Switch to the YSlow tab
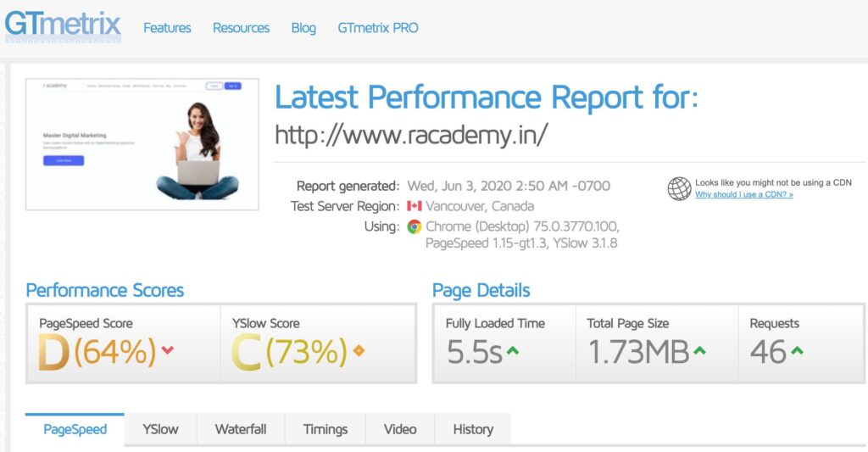868x452 pixels. coord(160,429)
